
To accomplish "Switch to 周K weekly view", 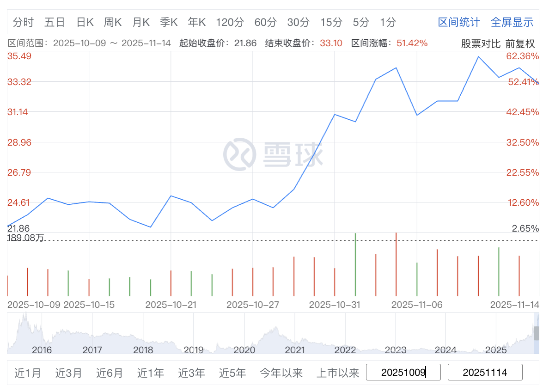I will (113, 22).
